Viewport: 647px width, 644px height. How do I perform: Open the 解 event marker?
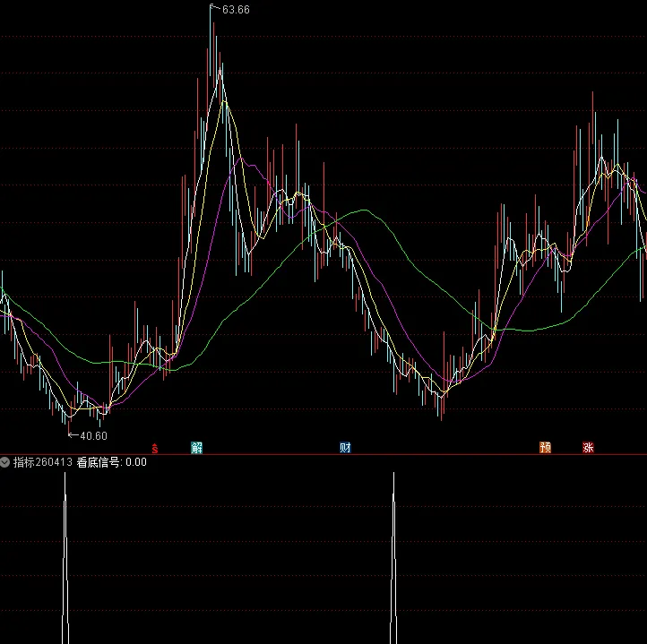click(197, 448)
